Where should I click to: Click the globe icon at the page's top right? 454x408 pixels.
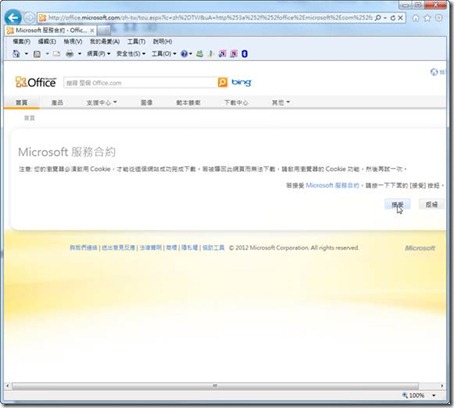[434, 72]
